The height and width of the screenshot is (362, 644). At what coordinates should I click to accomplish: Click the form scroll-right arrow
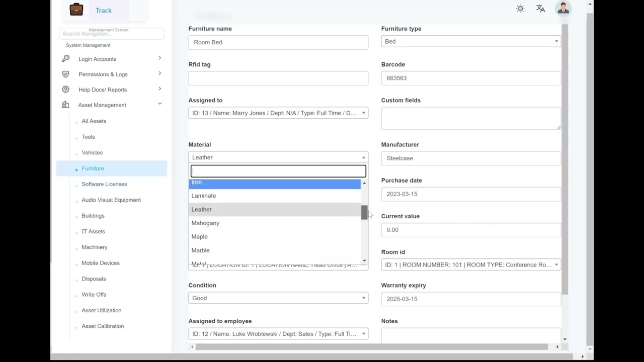tap(557, 347)
